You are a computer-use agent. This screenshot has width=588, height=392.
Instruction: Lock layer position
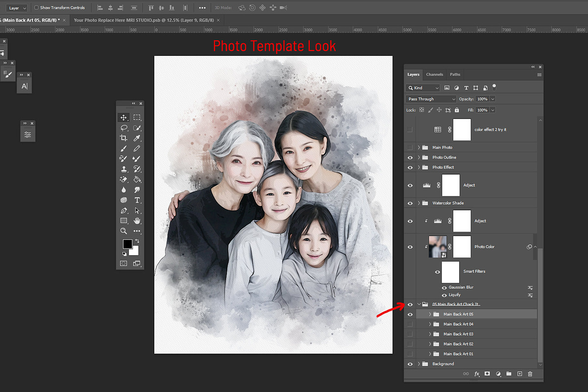[x=439, y=110]
